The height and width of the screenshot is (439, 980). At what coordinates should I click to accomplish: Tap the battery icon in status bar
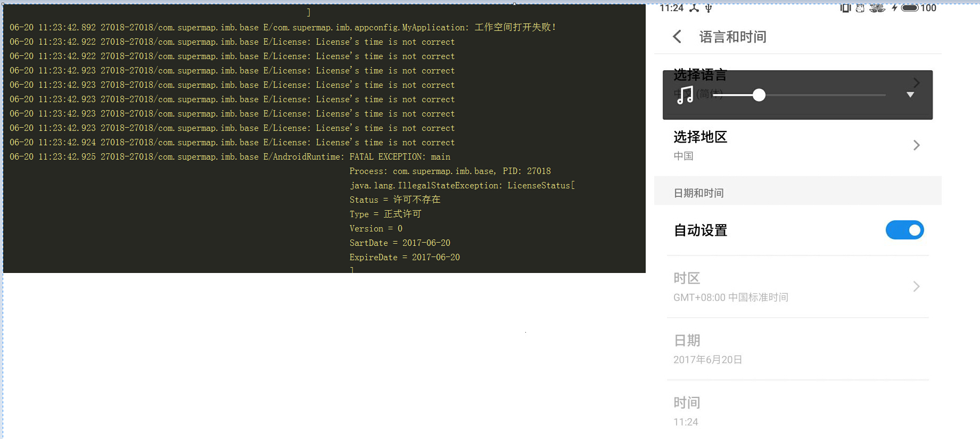pyautogui.click(x=910, y=8)
